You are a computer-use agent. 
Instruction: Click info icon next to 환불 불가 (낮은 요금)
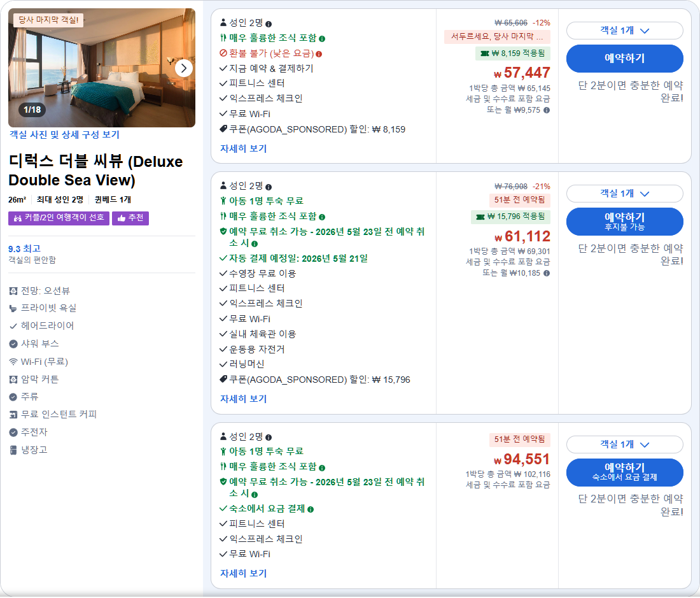(319, 54)
